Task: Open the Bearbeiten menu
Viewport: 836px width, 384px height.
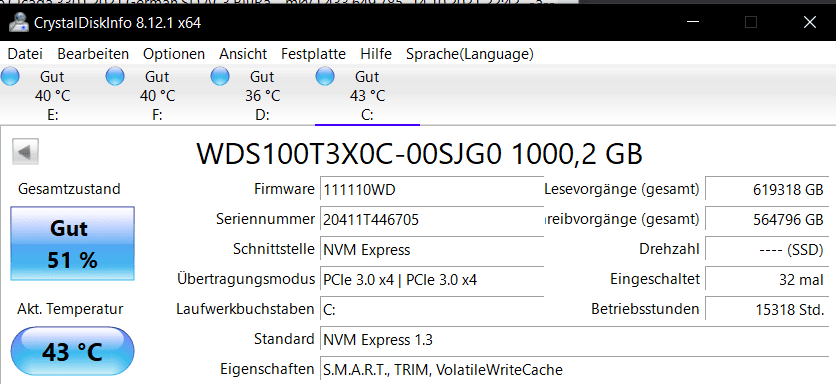Action: pos(93,54)
